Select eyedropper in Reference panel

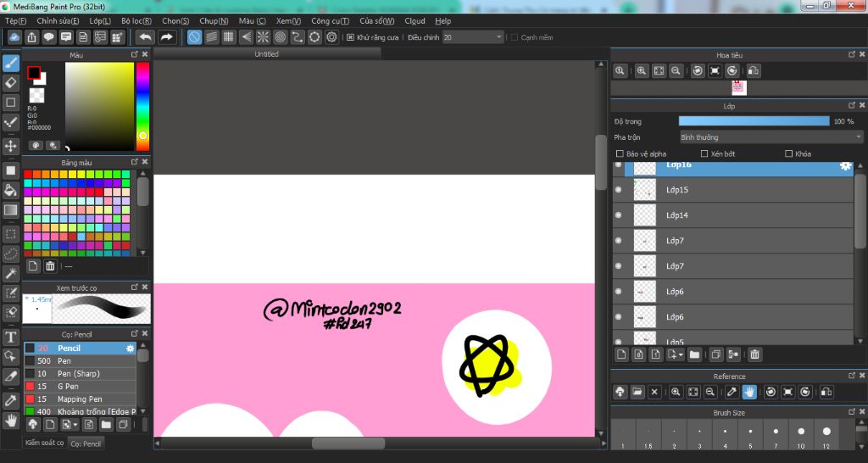(x=732, y=392)
